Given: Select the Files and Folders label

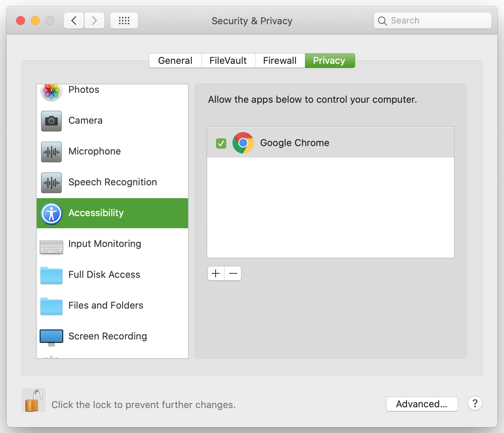Looking at the screenshot, I should (x=106, y=306).
